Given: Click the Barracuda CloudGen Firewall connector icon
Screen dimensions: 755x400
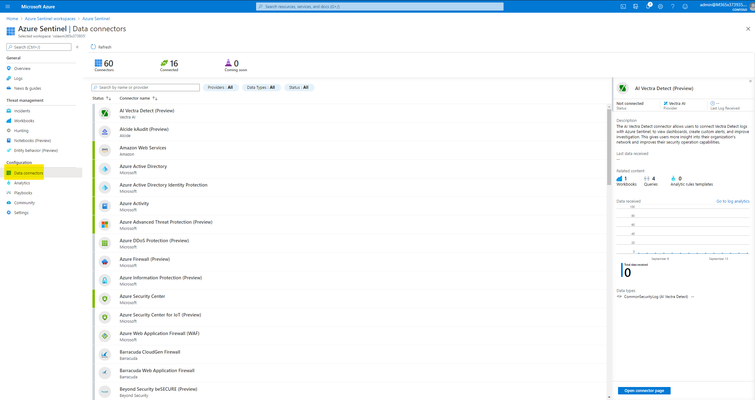Looking at the screenshot, I should point(104,355).
